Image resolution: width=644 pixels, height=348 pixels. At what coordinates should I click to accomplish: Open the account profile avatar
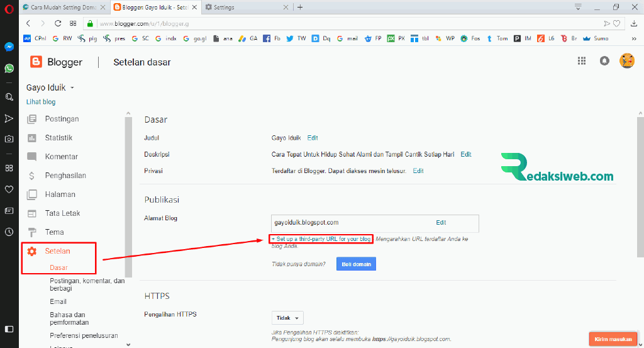click(x=627, y=61)
